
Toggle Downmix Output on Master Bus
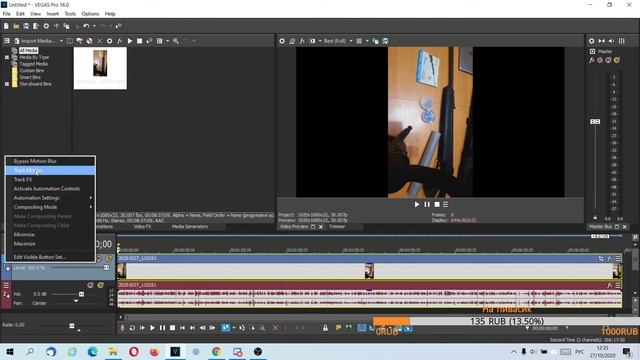(x=602, y=41)
